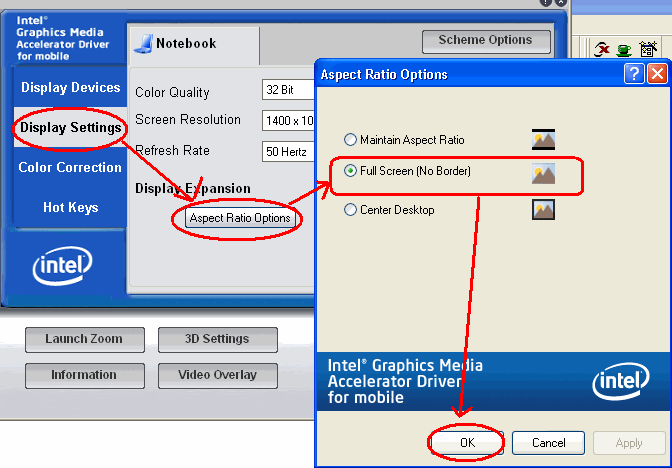This screenshot has width=672, height=468.
Task: Open the Color Quality dropdown
Action: pos(288,90)
